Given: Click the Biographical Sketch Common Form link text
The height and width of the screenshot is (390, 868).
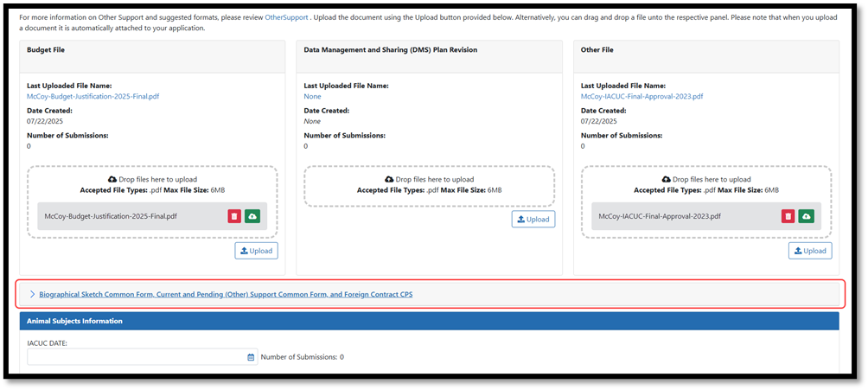Looking at the screenshot, I should click(x=226, y=294).
